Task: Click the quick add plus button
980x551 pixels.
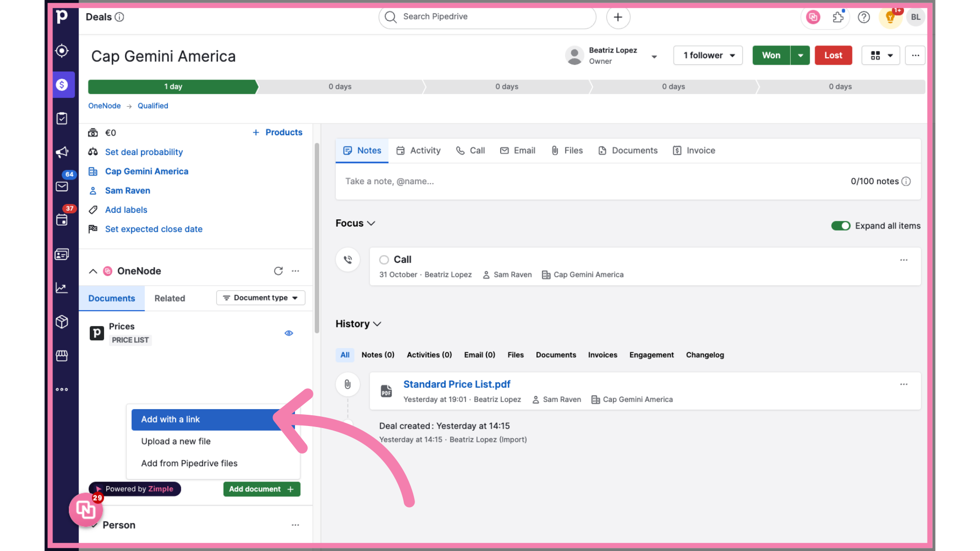Action: coord(618,17)
